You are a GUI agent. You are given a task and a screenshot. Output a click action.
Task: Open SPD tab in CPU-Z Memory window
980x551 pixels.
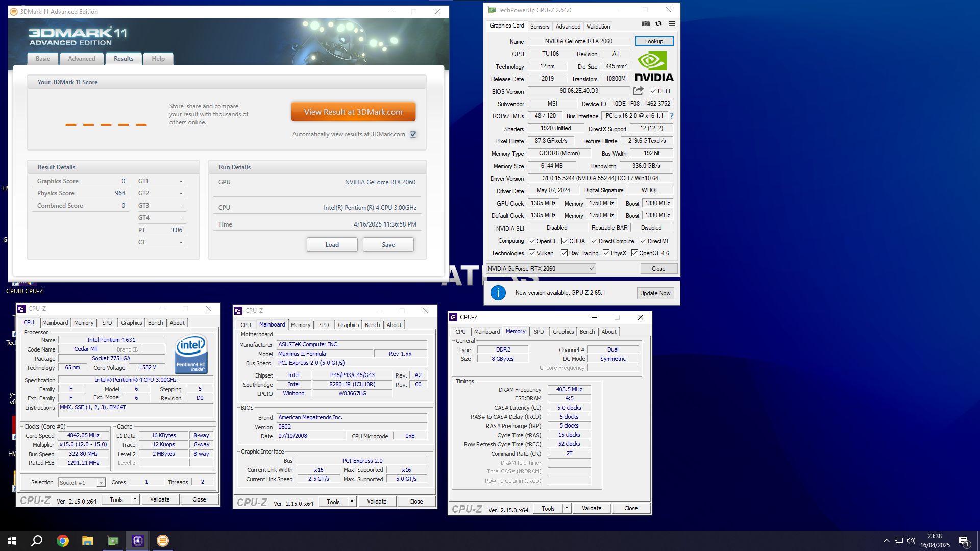539,332
